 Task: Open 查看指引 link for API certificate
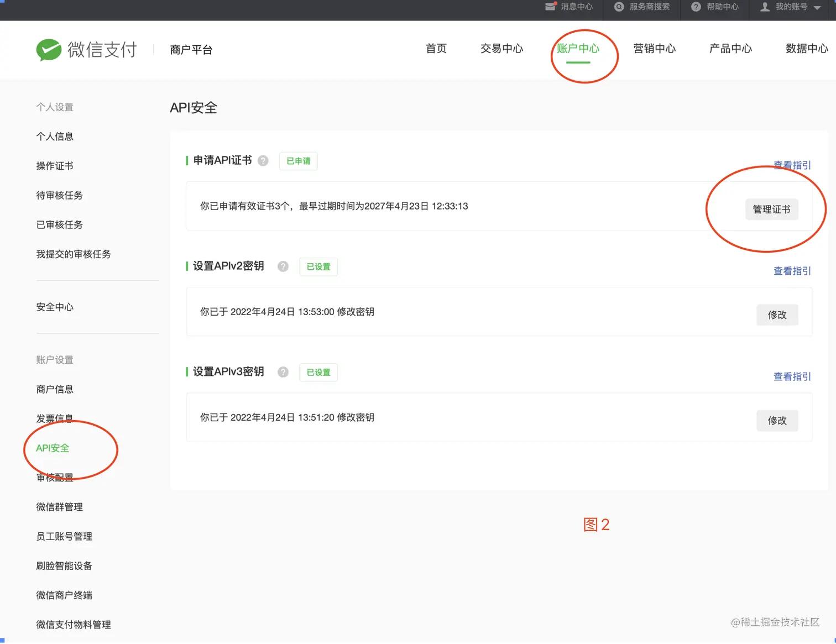click(x=792, y=165)
